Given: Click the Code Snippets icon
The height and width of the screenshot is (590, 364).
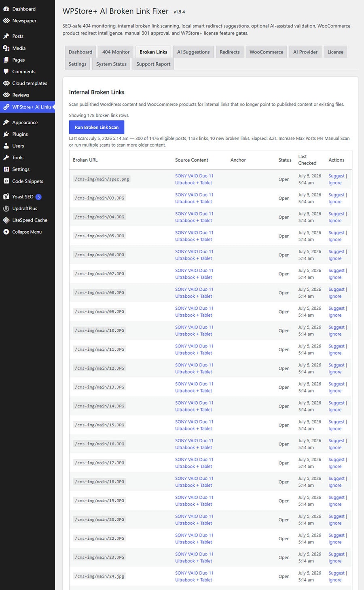Looking at the screenshot, I should click(6, 181).
